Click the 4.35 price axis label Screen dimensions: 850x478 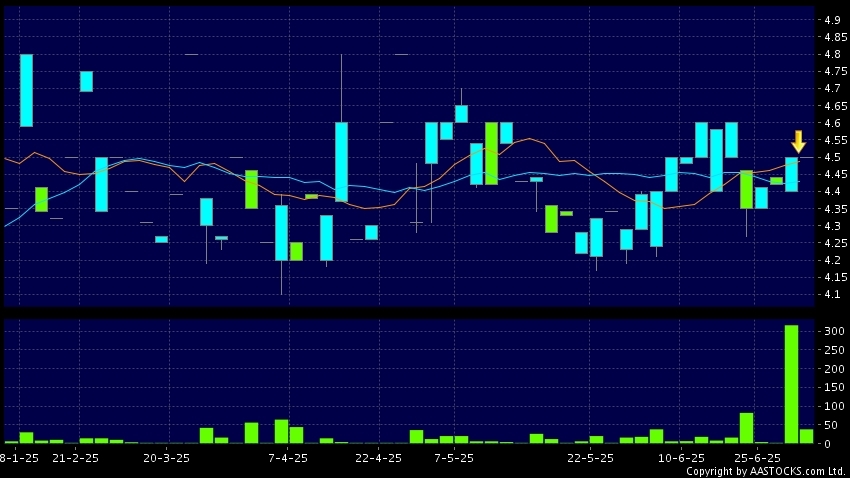[x=835, y=209]
